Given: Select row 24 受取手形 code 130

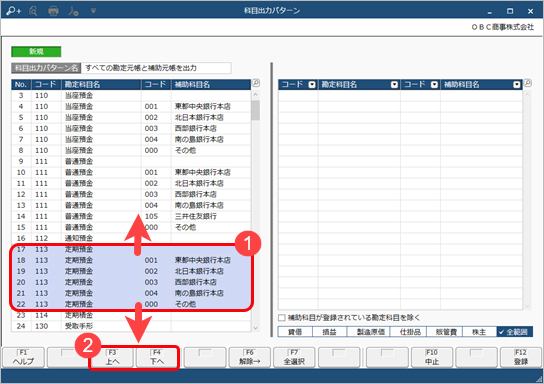Looking at the screenshot, I should 131,326.
